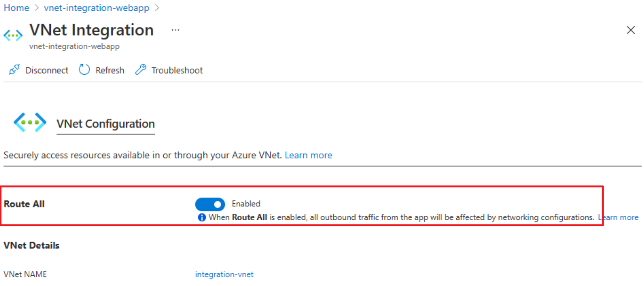Image resolution: width=644 pixels, height=286 pixels.
Task: Open the underlined VNet Configuration heading
Action: tap(106, 124)
